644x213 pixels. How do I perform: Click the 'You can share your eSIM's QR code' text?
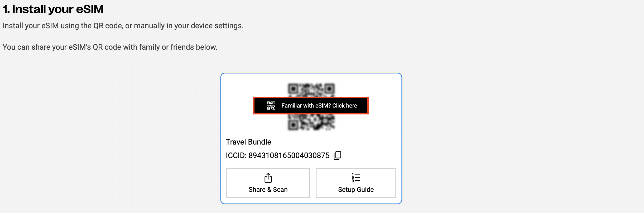(x=110, y=47)
